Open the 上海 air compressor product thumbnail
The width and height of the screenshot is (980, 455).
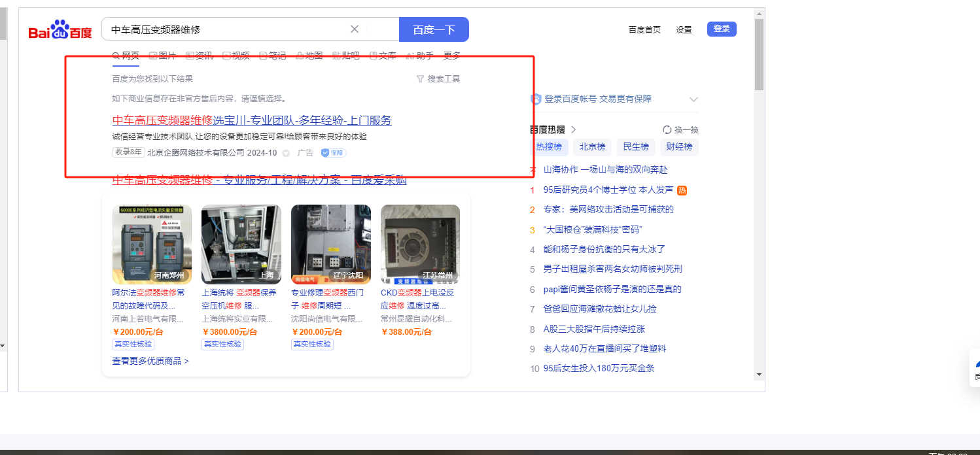click(241, 244)
